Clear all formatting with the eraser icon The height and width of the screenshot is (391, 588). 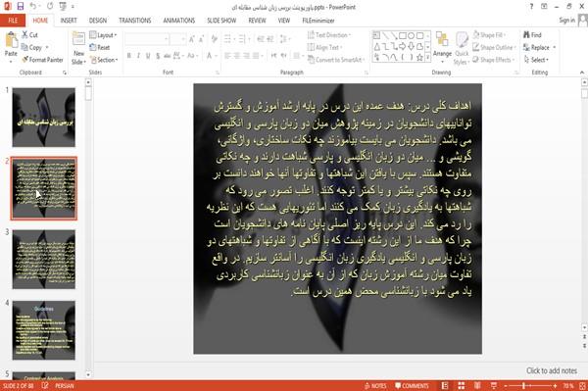[214, 39]
